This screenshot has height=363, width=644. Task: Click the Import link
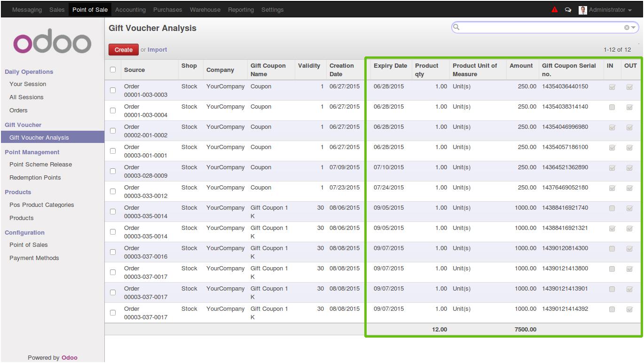(157, 50)
